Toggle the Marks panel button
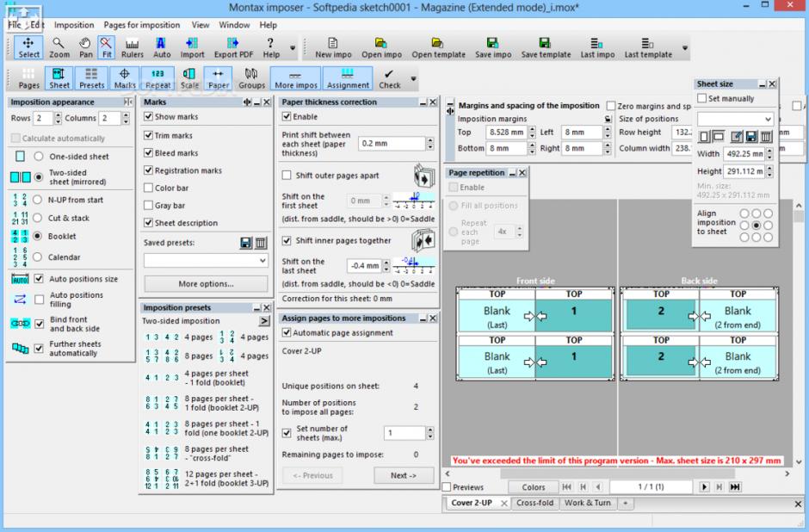 pos(125,78)
